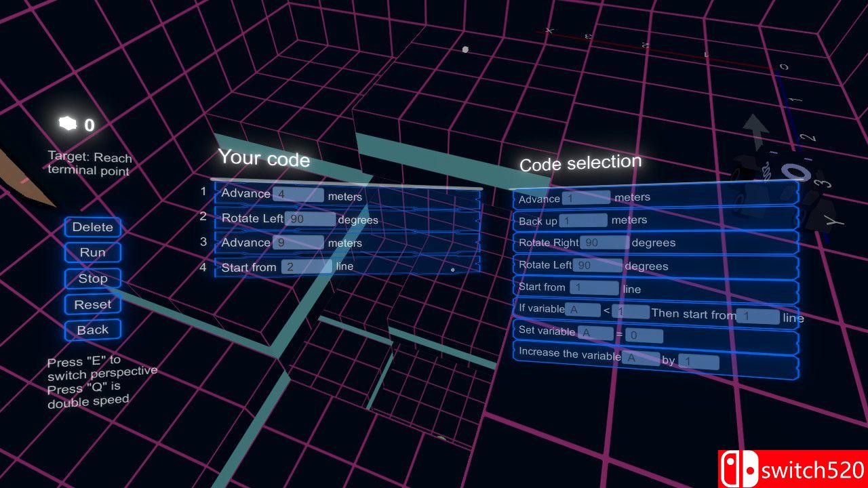Click Reset to restart the level
The width and height of the screenshot is (868, 488).
(x=92, y=304)
